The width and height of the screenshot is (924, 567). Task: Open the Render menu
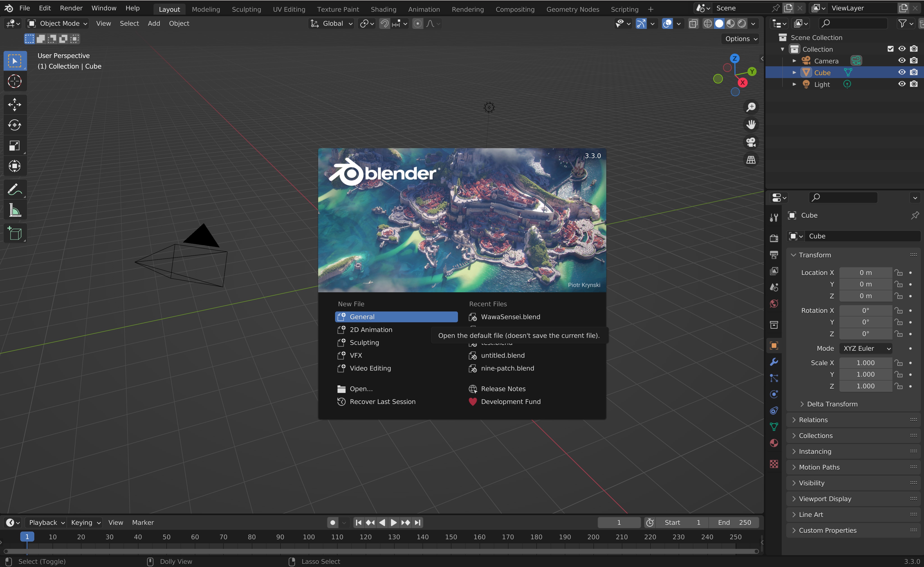[x=71, y=8]
